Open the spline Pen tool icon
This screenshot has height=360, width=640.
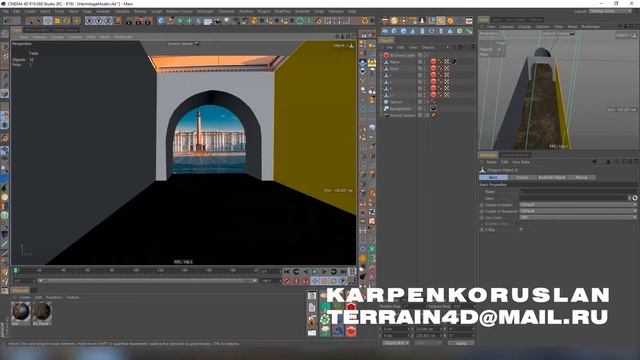171,21
